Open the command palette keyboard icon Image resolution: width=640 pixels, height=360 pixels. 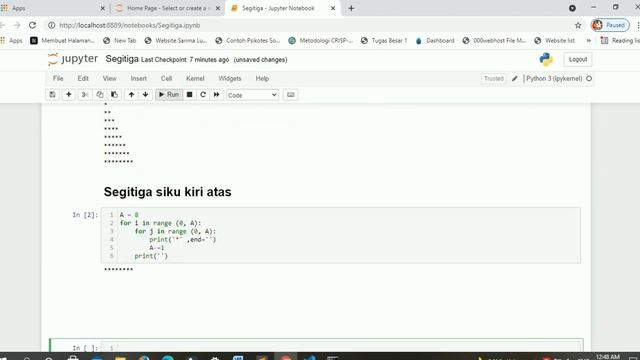pyautogui.click(x=291, y=95)
